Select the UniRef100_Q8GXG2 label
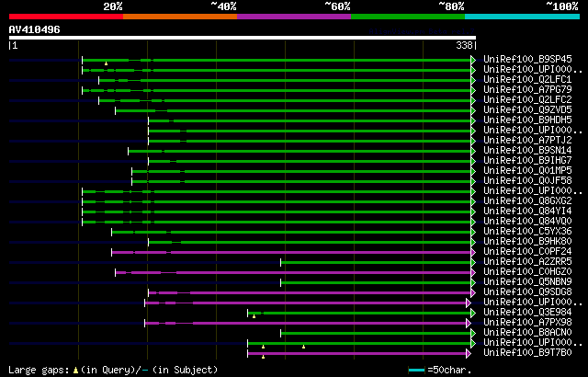The height and width of the screenshot is (377, 588). (527, 201)
